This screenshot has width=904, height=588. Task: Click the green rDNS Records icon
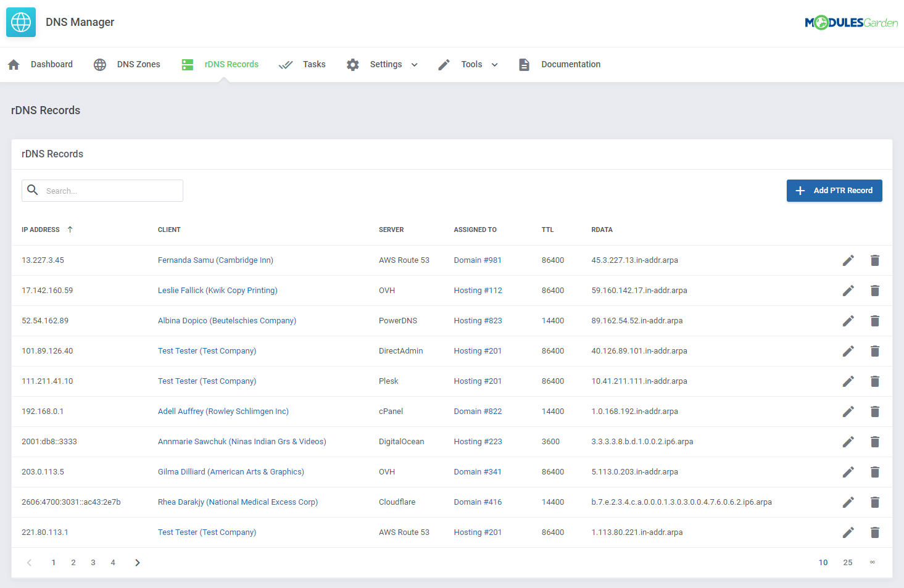click(187, 64)
